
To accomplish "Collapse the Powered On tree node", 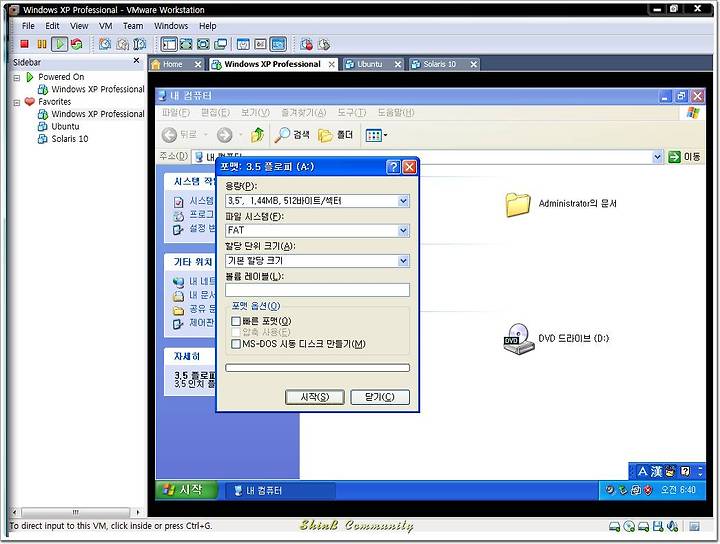I will [17, 78].
